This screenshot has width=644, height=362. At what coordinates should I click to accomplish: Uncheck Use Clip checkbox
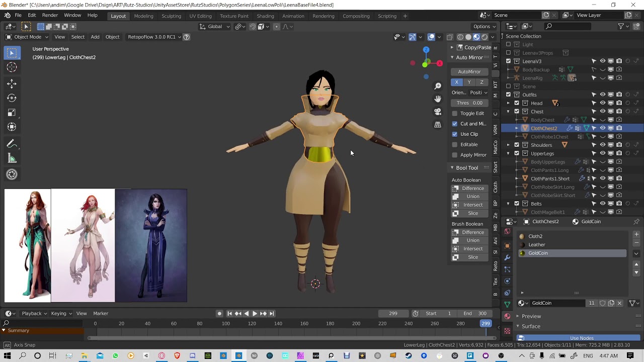455,134
